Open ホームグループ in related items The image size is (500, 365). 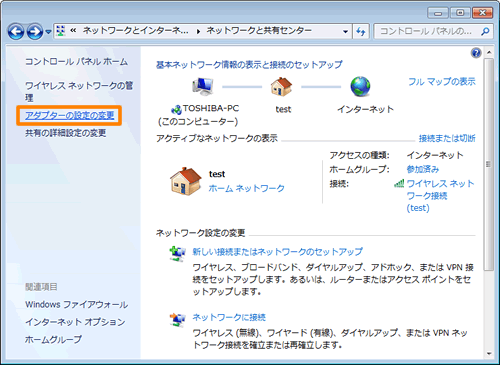[53, 339]
